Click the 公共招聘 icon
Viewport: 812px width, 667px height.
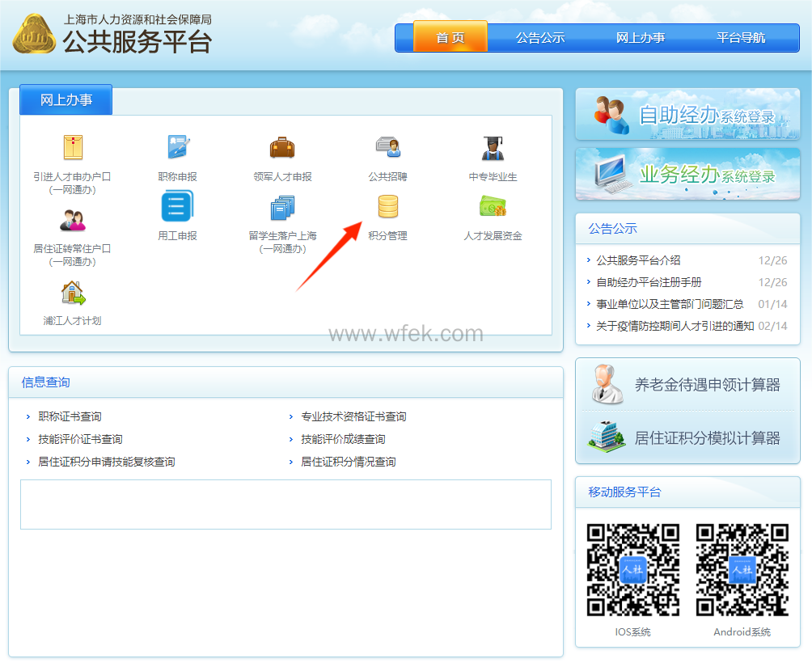[387, 148]
